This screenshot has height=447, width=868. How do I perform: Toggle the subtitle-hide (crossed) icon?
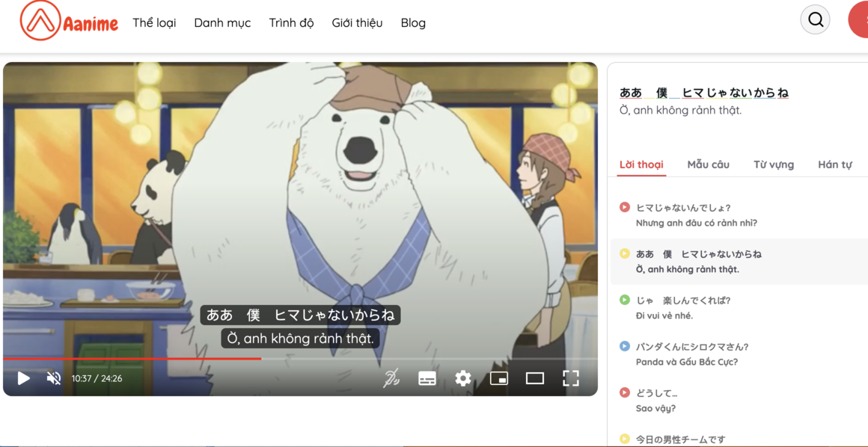pos(390,378)
